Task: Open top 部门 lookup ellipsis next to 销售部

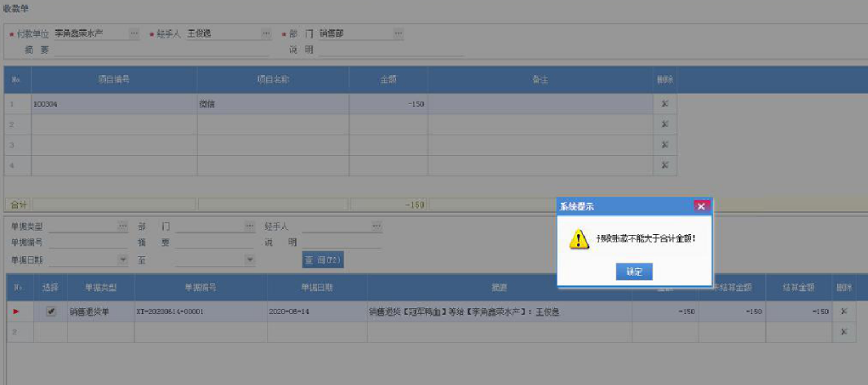Action: click(398, 33)
